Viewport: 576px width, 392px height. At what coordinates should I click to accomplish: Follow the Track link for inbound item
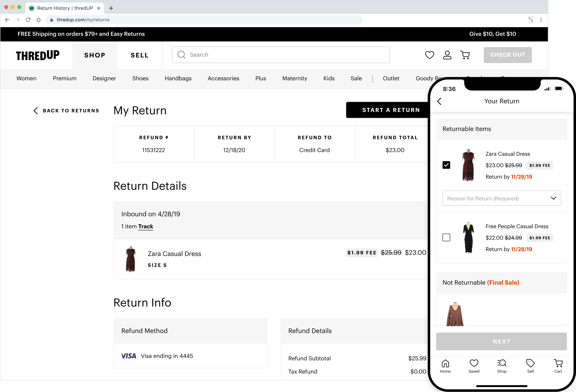click(x=146, y=226)
